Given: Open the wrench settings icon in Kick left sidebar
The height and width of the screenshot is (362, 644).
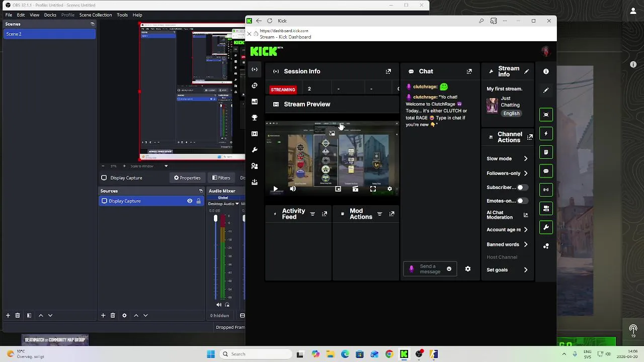Looking at the screenshot, I should [255, 150].
